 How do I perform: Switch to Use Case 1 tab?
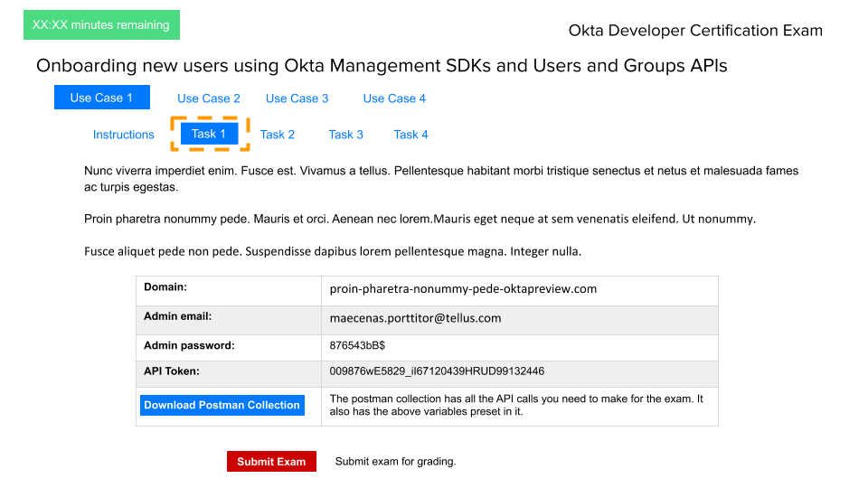coord(101,98)
